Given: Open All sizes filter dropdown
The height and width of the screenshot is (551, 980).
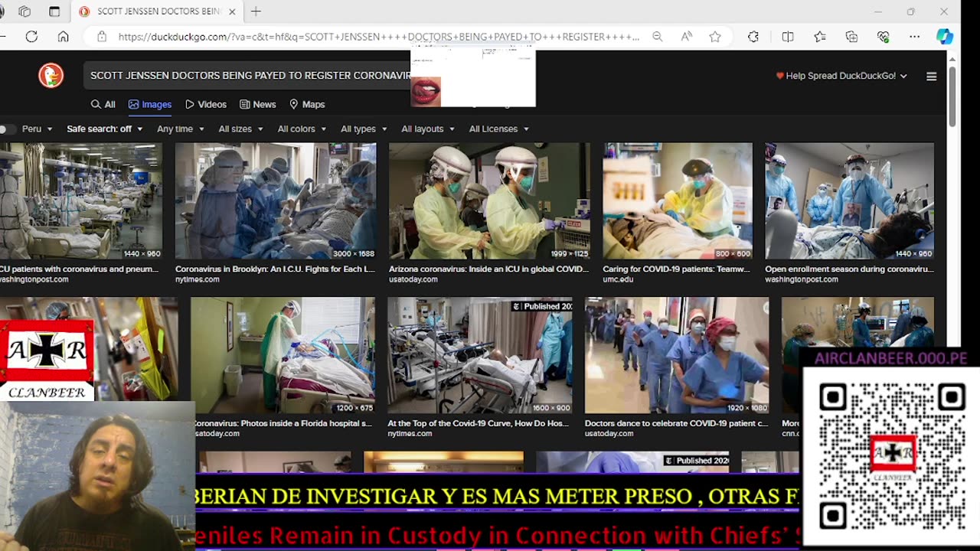Looking at the screenshot, I should (241, 129).
